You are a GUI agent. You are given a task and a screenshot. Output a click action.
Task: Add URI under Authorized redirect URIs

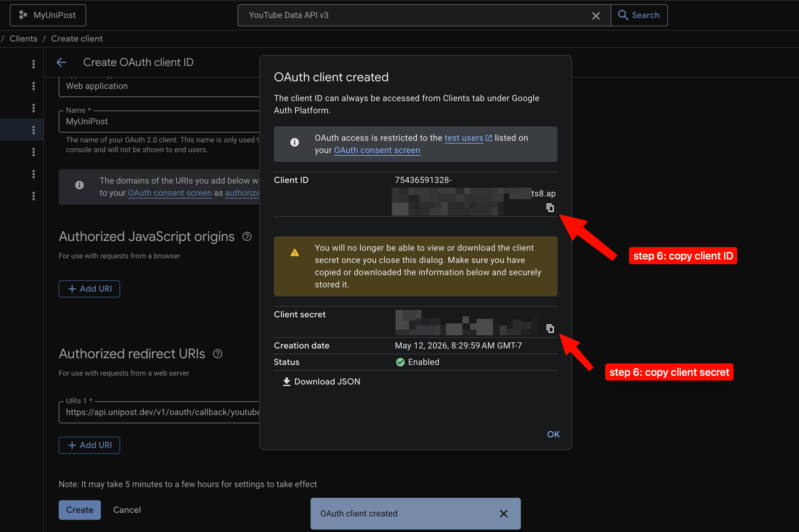point(89,445)
